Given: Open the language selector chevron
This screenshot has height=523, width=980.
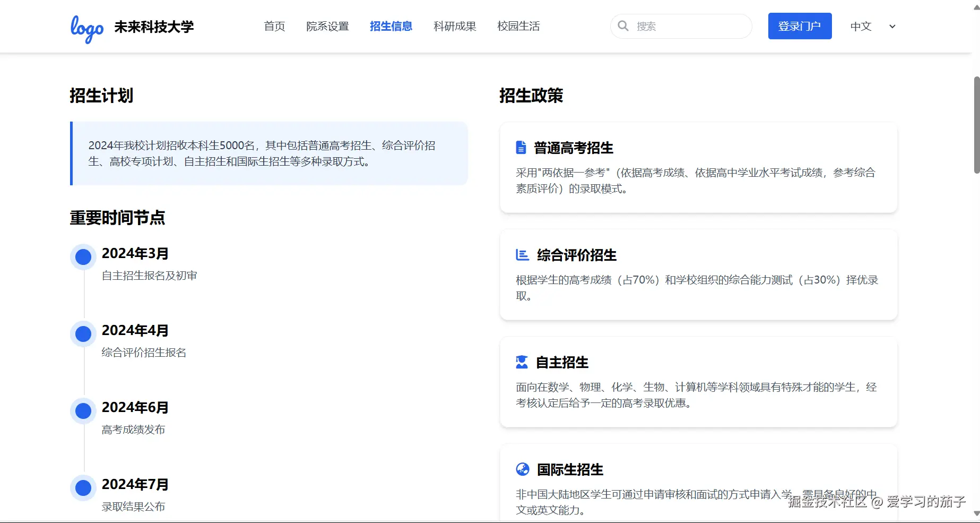Looking at the screenshot, I should pyautogui.click(x=892, y=27).
